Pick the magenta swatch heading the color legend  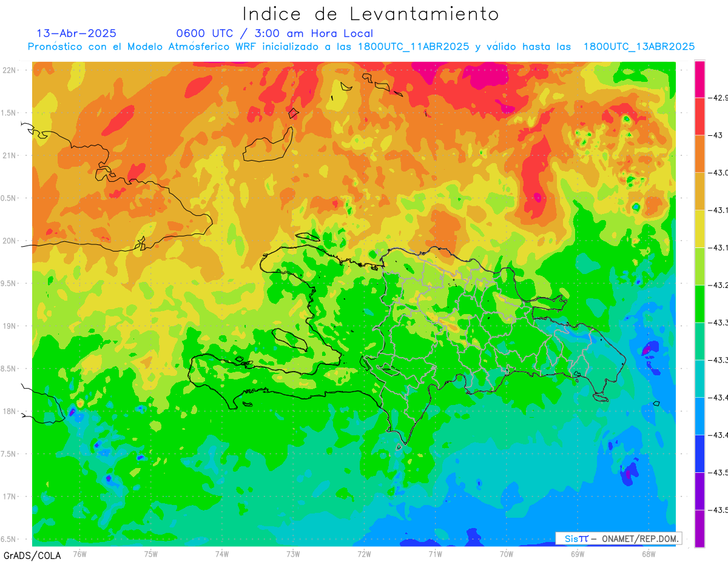pos(699,79)
